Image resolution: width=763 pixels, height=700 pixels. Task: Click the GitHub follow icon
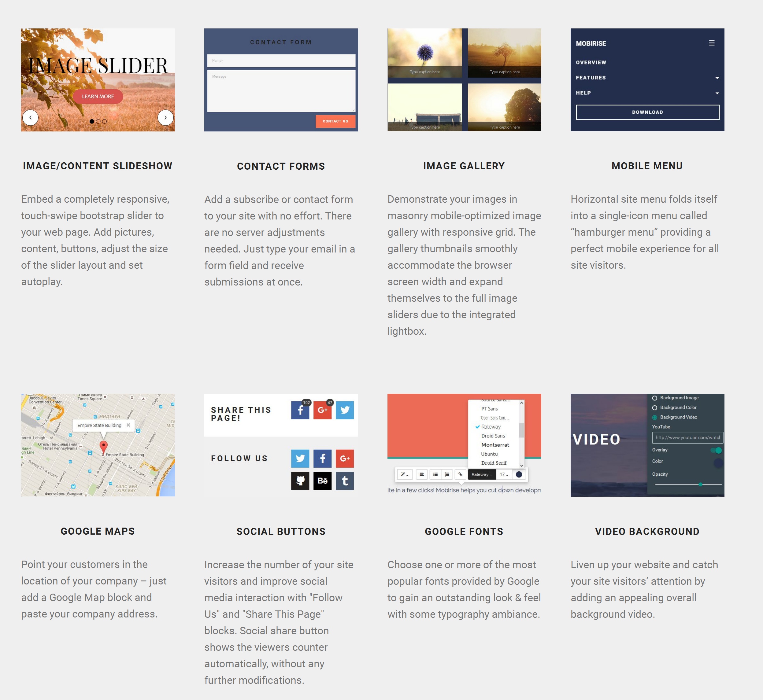pos(300,481)
